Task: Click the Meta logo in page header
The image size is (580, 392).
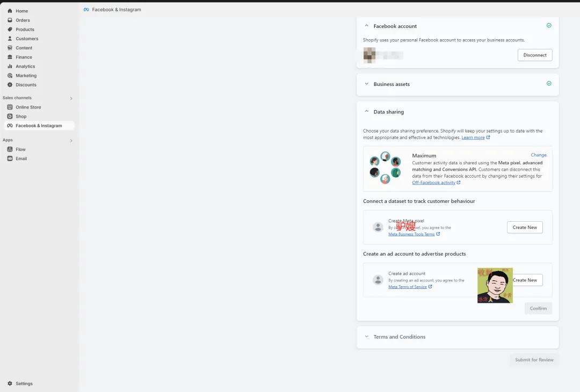Action: point(86,10)
